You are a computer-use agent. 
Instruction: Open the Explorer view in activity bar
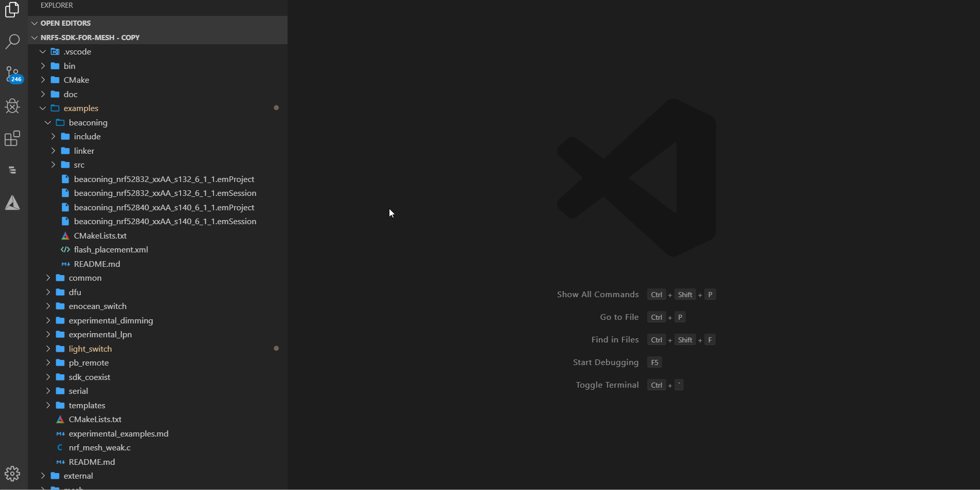coord(12,10)
